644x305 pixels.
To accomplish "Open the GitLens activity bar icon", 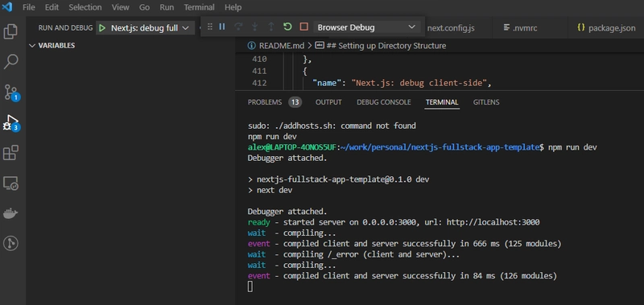I will pos(10,243).
